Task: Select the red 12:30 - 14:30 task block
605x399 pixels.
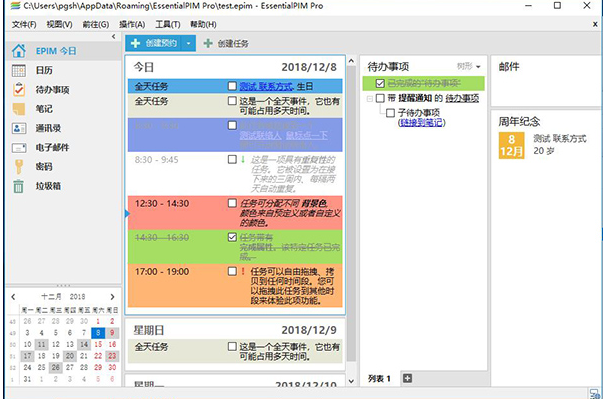Action: [235, 213]
